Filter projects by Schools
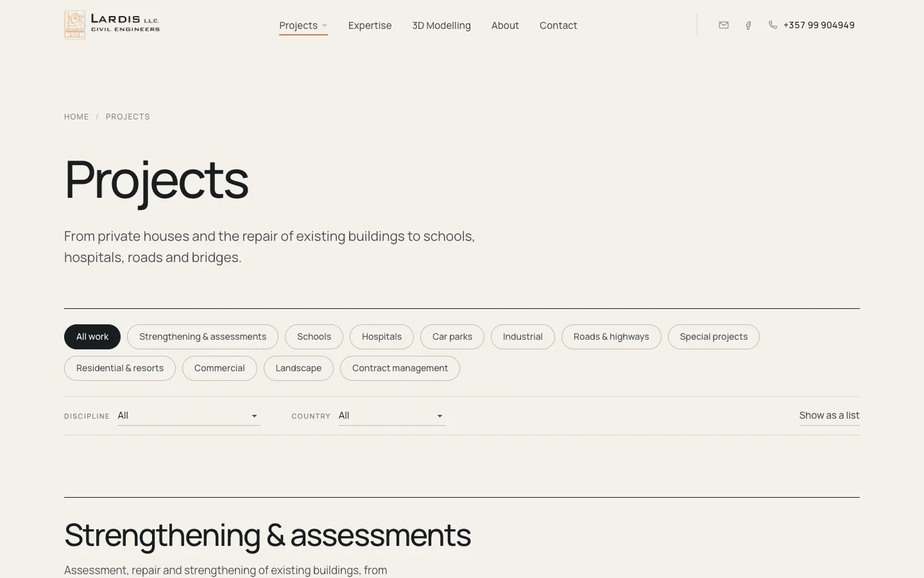Viewport: 924px width, 578px height. tap(314, 337)
